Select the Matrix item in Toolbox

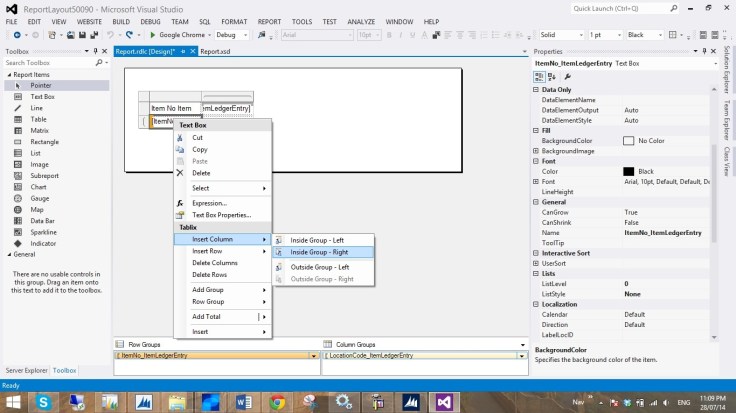click(39, 130)
